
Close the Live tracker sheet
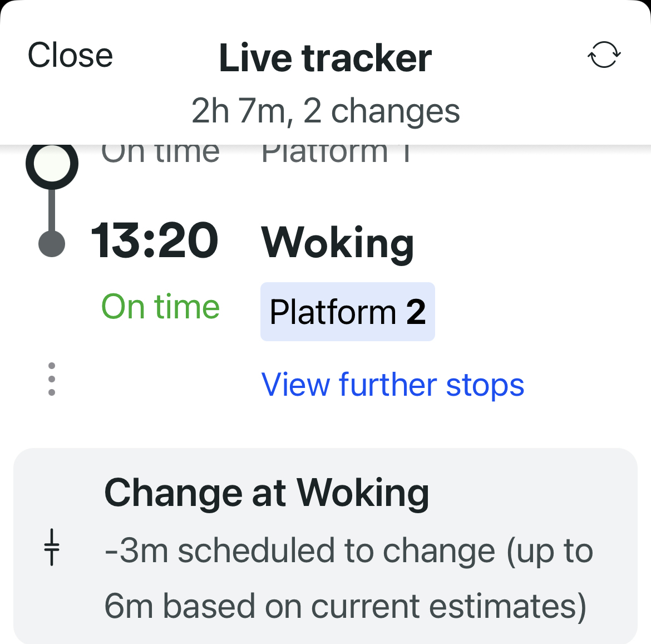(x=70, y=55)
